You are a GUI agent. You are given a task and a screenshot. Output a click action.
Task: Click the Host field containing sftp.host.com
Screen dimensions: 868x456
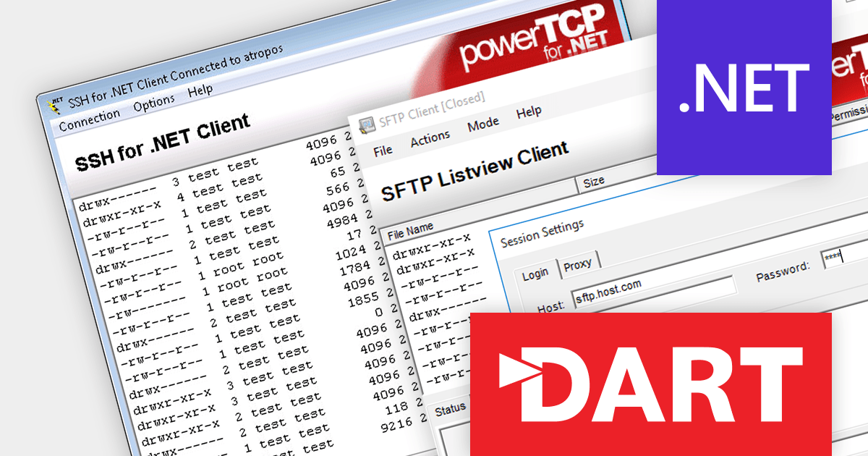coord(652,290)
